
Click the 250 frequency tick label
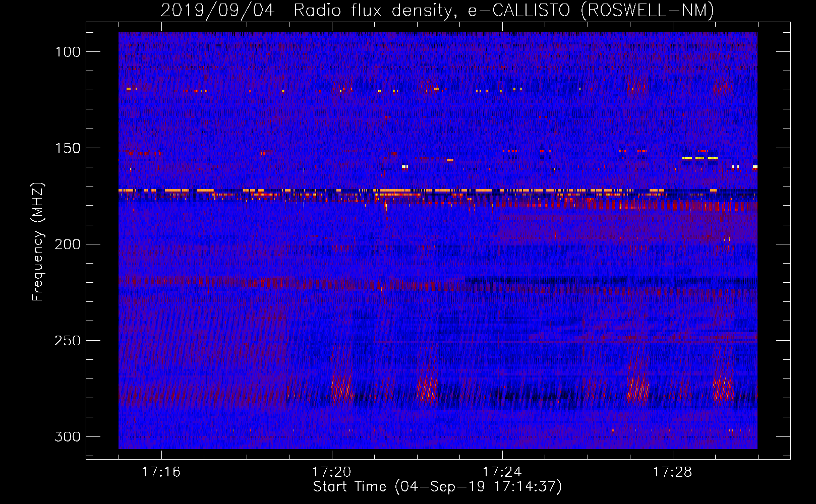tap(68, 341)
